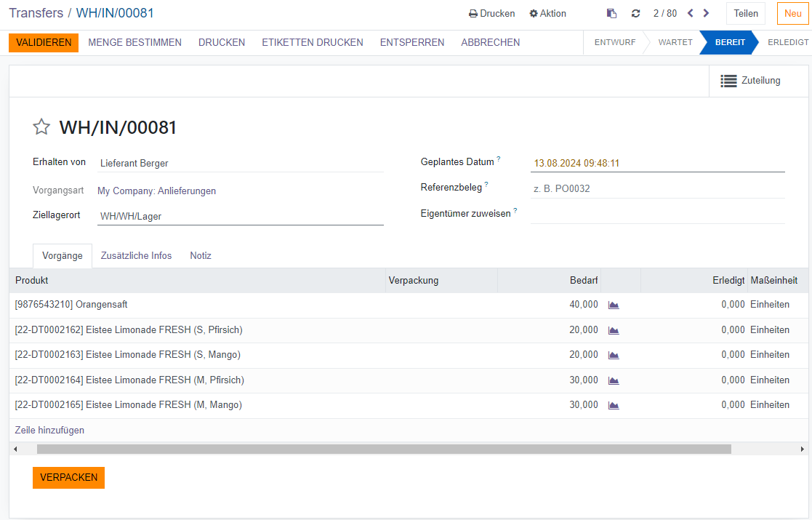Screen dimensions: 812x520
Task: Mark WH/IN/00081 as favorite with star
Action: point(41,127)
